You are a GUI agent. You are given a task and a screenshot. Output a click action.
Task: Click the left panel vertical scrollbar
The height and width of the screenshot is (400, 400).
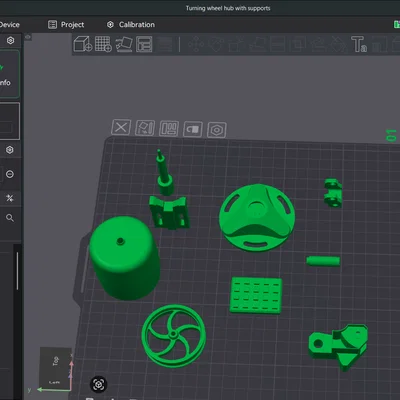click(x=17, y=271)
